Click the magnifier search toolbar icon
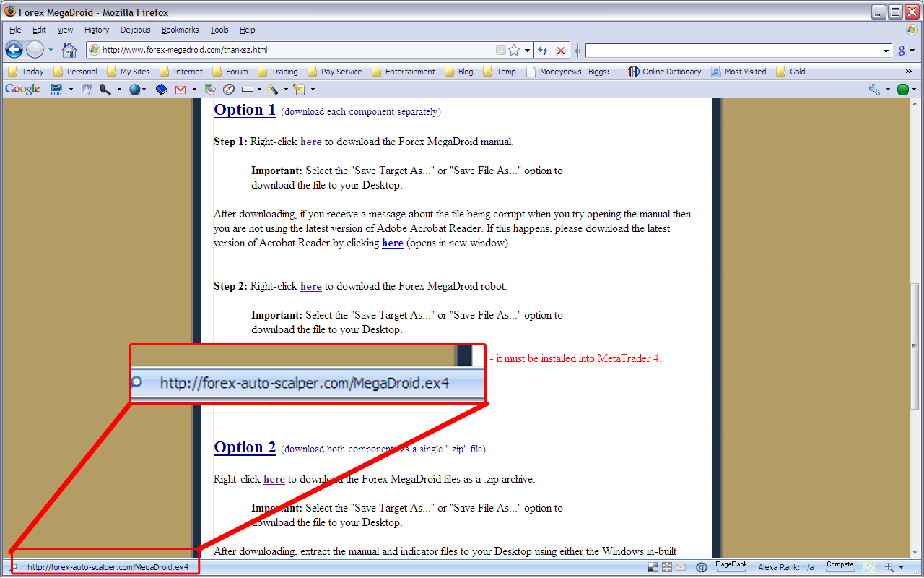The height and width of the screenshot is (578, 924). click(105, 90)
